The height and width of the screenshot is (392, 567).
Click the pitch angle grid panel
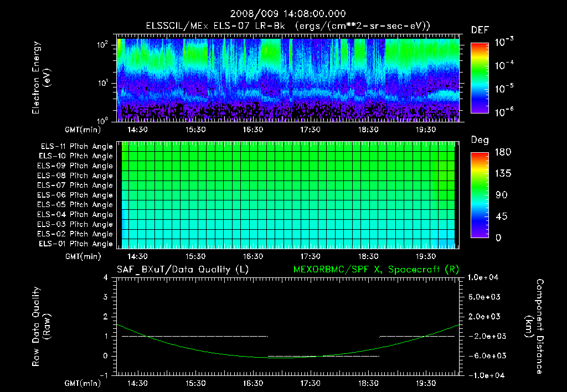point(288,195)
